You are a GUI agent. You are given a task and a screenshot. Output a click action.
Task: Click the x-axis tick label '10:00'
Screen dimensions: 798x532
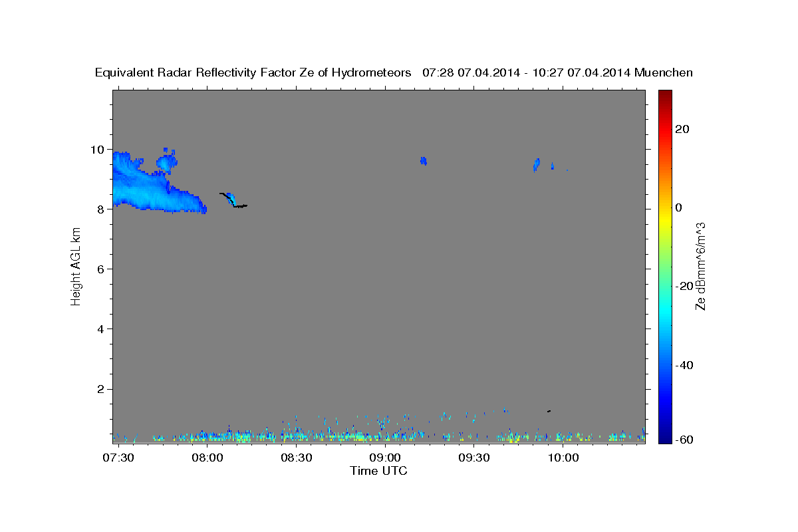564,458
